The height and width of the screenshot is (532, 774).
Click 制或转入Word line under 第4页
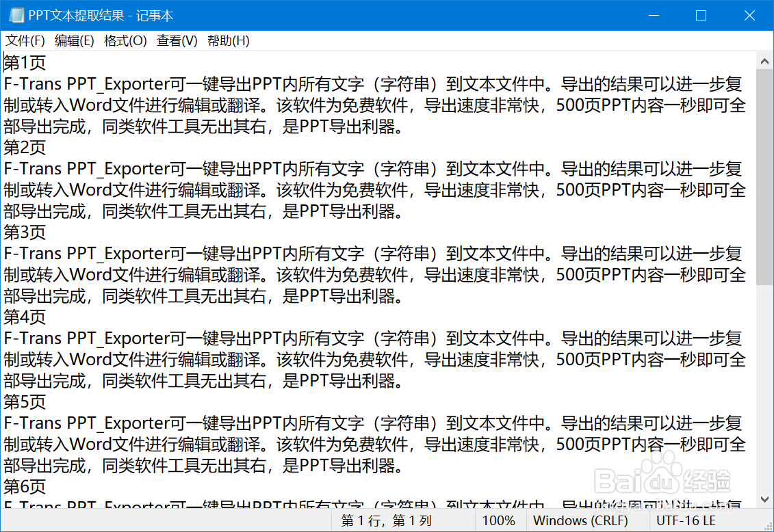374,360
